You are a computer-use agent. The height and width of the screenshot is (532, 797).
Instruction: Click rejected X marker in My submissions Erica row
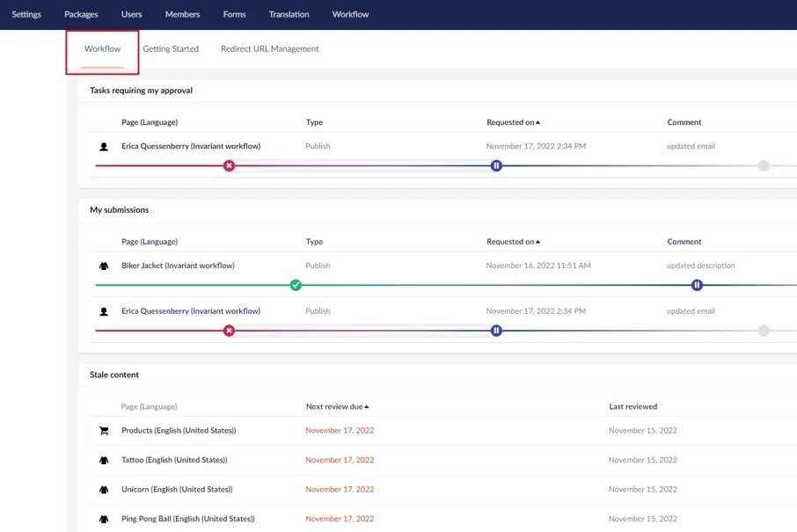pos(230,331)
